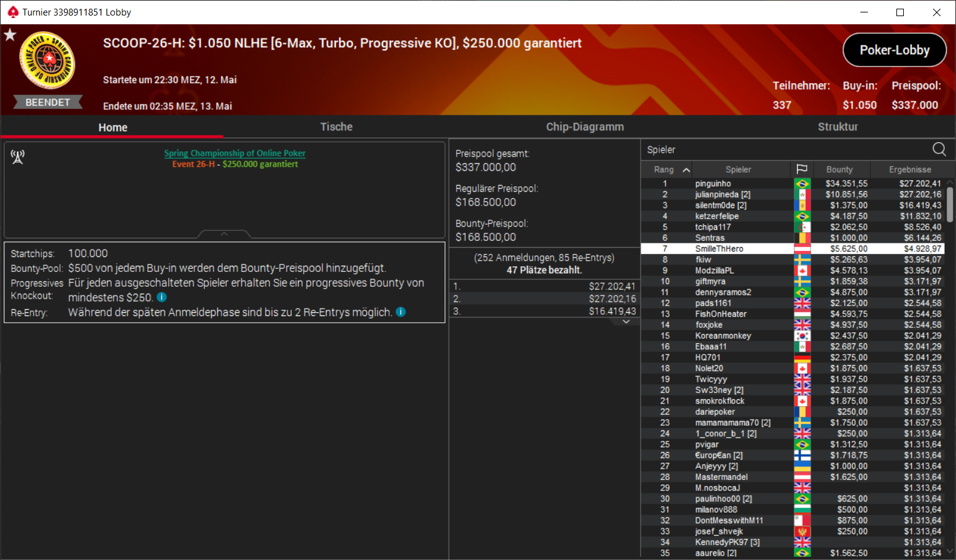Select player row Ebaaa11
The image size is (956, 560).
(x=792, y=346)
